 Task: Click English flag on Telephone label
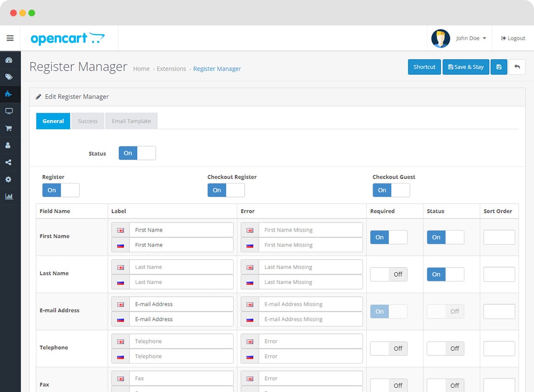(x=121, y=342)
